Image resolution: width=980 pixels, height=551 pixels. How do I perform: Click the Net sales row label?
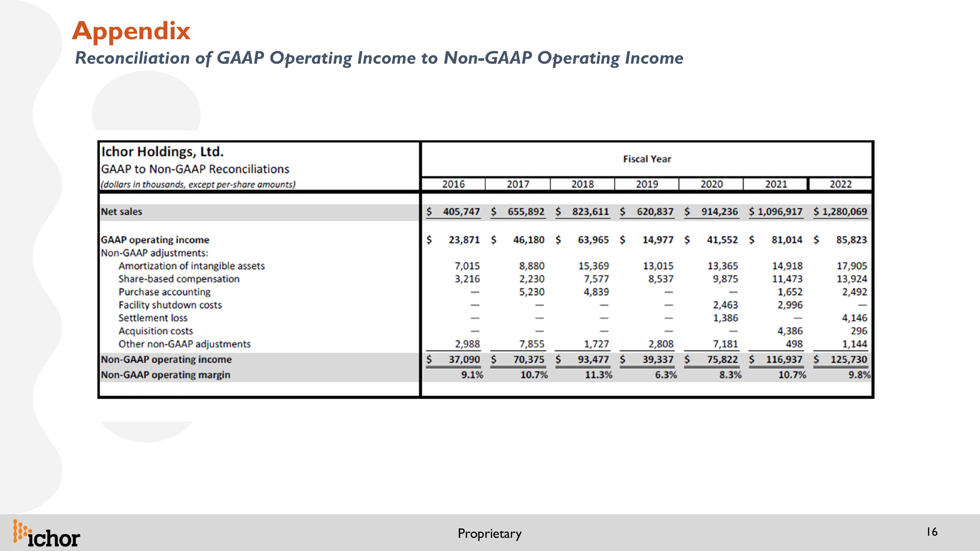click(x=121, y=212)
